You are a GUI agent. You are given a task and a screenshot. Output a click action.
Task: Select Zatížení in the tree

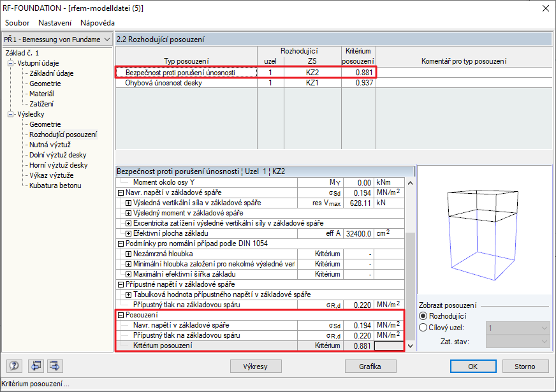(41, 104)
